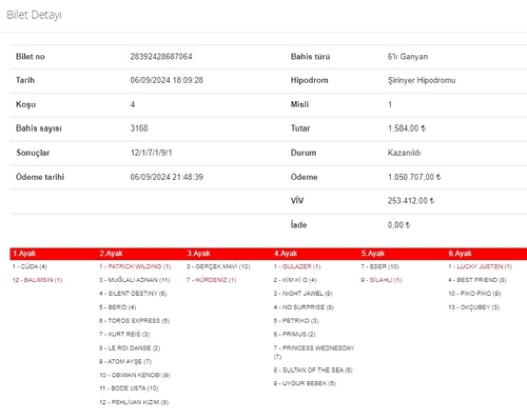Click the 6.Ayak column header
This screenshot has height=420, width=527.
pos(460,253)
